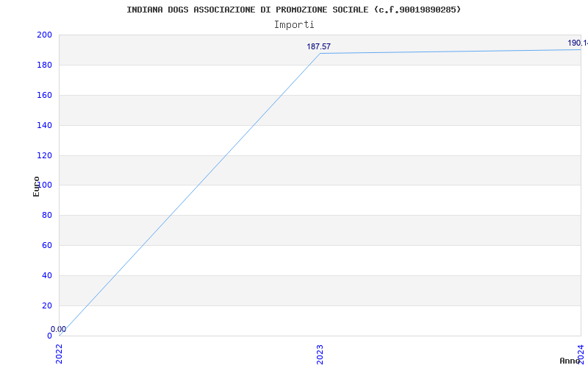Click the 40 y-axis tick label

tap(46, 275)
